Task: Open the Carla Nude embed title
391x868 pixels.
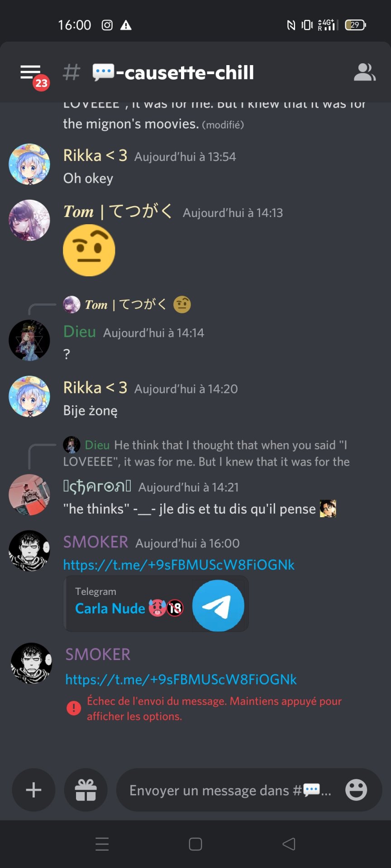Action: (110, 609)
